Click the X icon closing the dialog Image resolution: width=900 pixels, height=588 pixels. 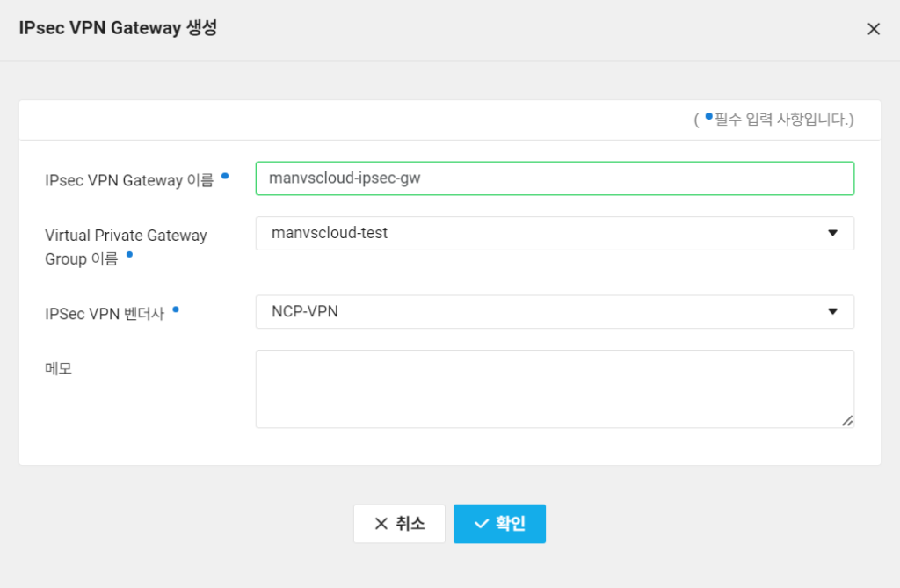coord(873,28)
